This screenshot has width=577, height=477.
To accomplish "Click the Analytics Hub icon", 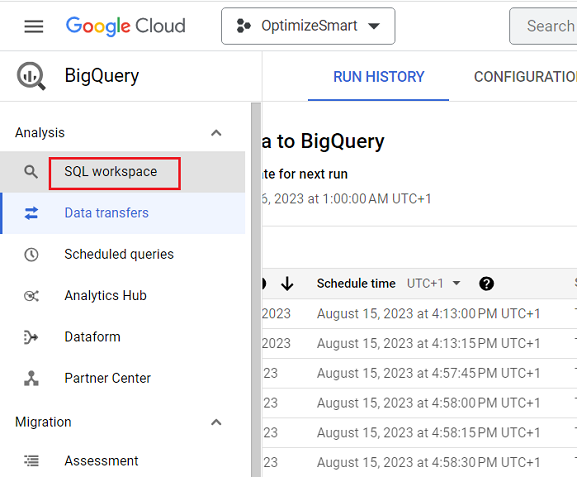I will (x=31, y=296).
